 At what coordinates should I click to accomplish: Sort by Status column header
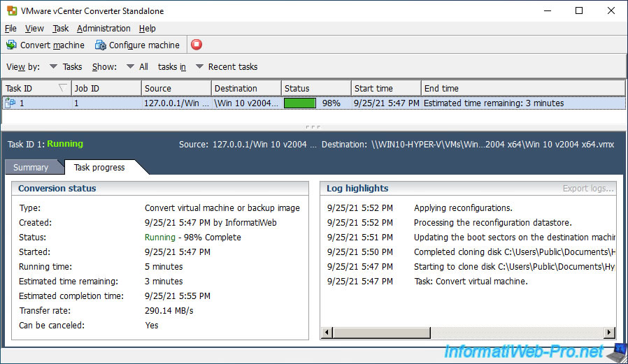pos(316,89)
